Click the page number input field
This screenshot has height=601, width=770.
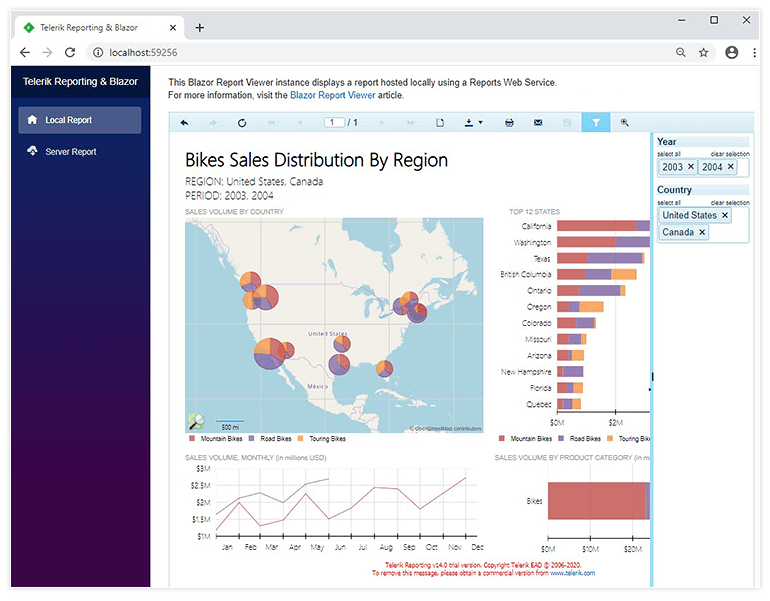334,122
